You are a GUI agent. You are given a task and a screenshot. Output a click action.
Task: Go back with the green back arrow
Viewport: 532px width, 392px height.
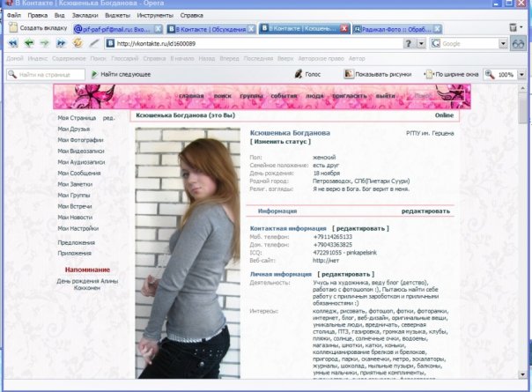29,43
